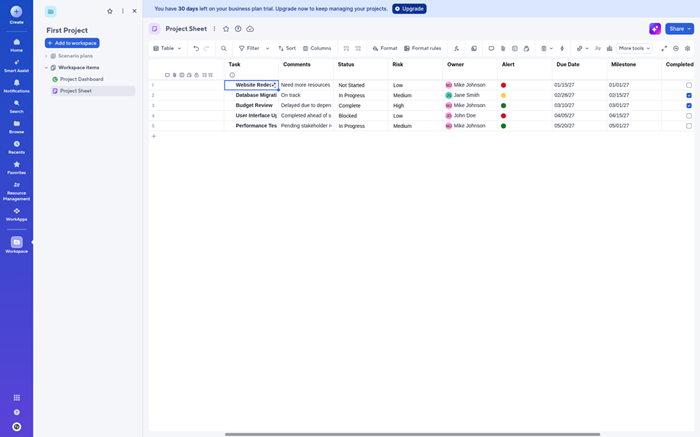Open Filter dropdown arrow

[x=267, y=48]
